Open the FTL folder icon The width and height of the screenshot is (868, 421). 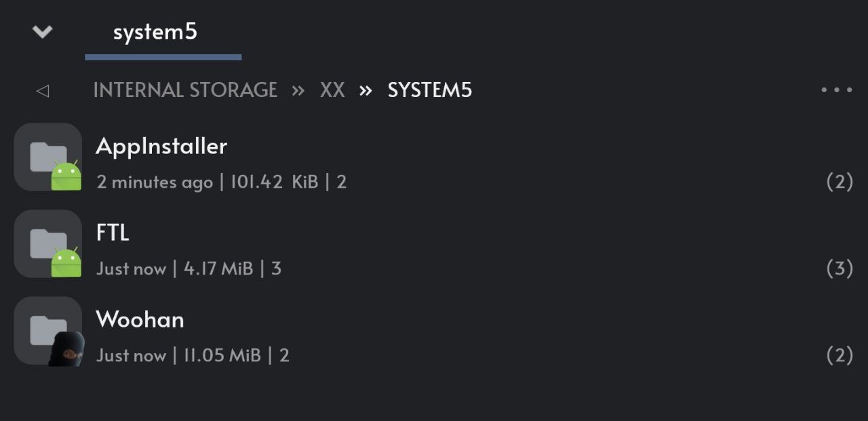tap(47, 243)
